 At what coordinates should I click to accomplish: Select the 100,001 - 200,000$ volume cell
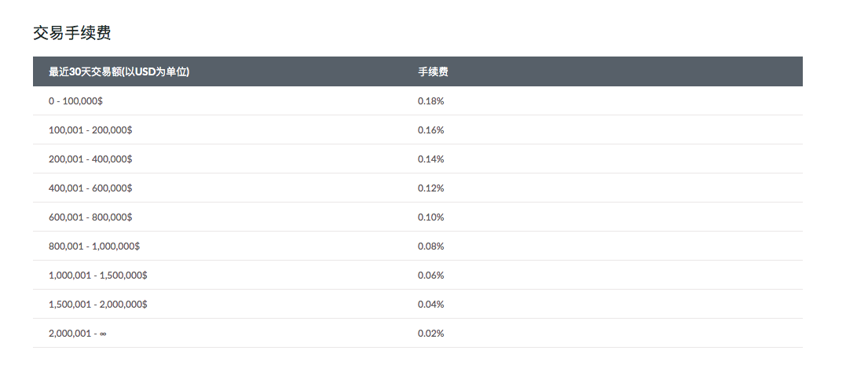(x=90, y=130)
